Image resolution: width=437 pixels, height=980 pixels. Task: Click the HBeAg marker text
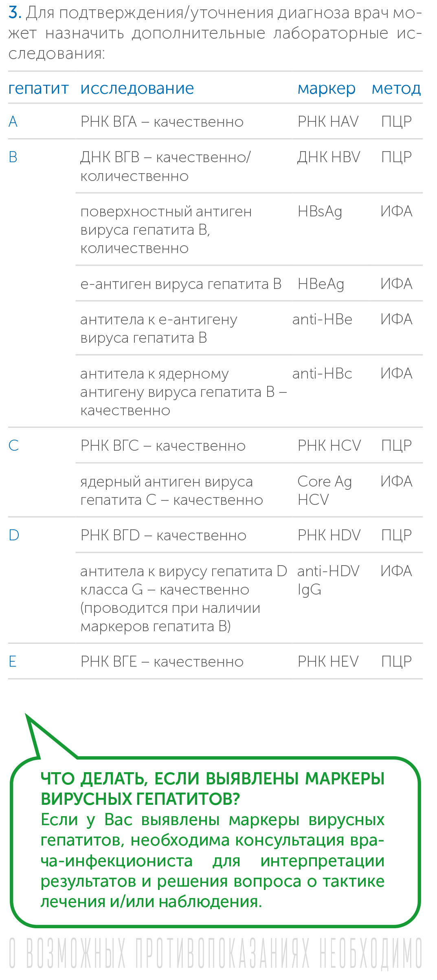click(x=321, y=284)
